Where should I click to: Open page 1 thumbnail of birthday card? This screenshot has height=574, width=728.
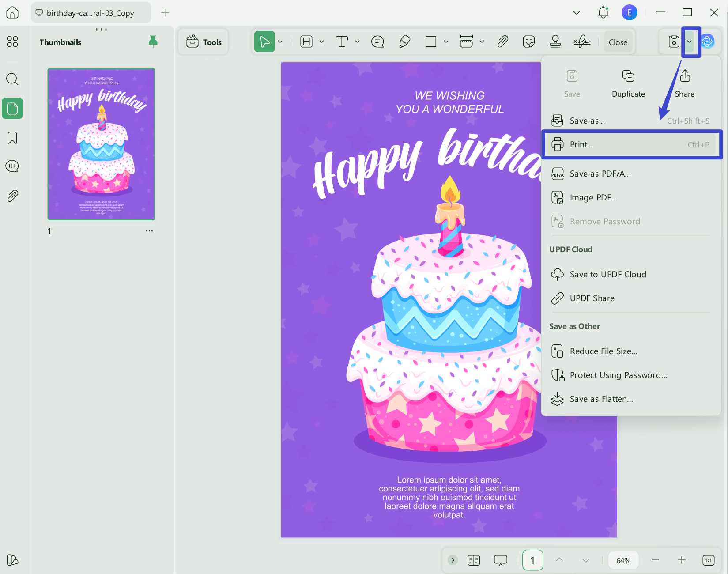click(102, 144)
